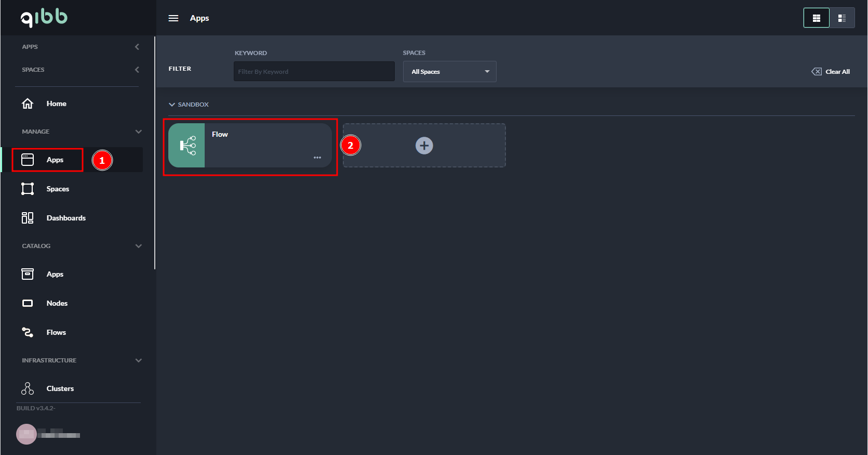Screen dimensions: 868x455
Task: Collapse the CATALOG sidebar section
Action: (x=138, y=246)
